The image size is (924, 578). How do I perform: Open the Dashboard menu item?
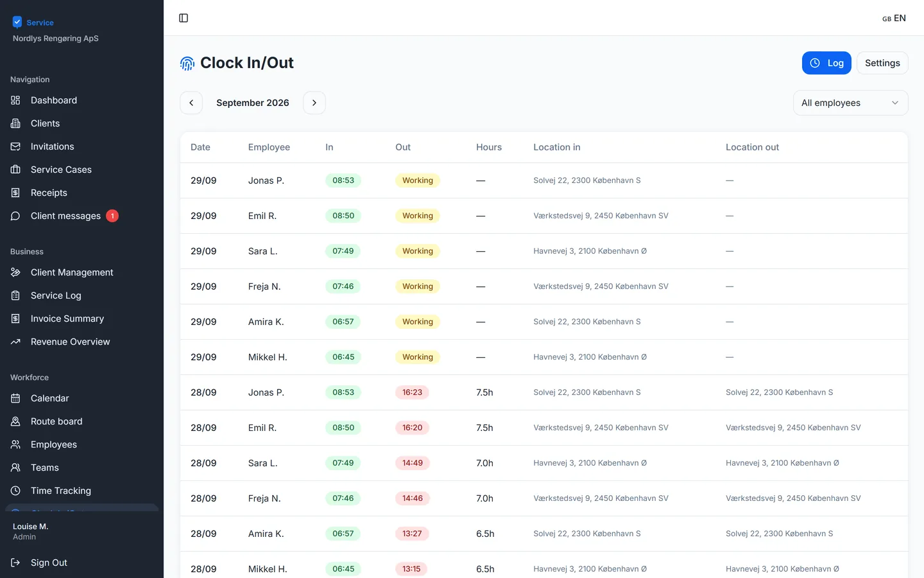pos(81,100)
